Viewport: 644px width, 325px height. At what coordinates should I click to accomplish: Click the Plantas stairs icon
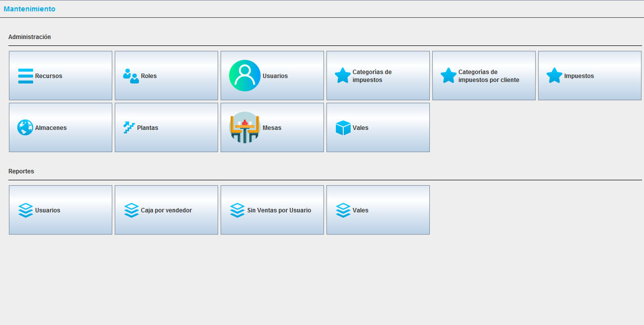tap(129, 127)
